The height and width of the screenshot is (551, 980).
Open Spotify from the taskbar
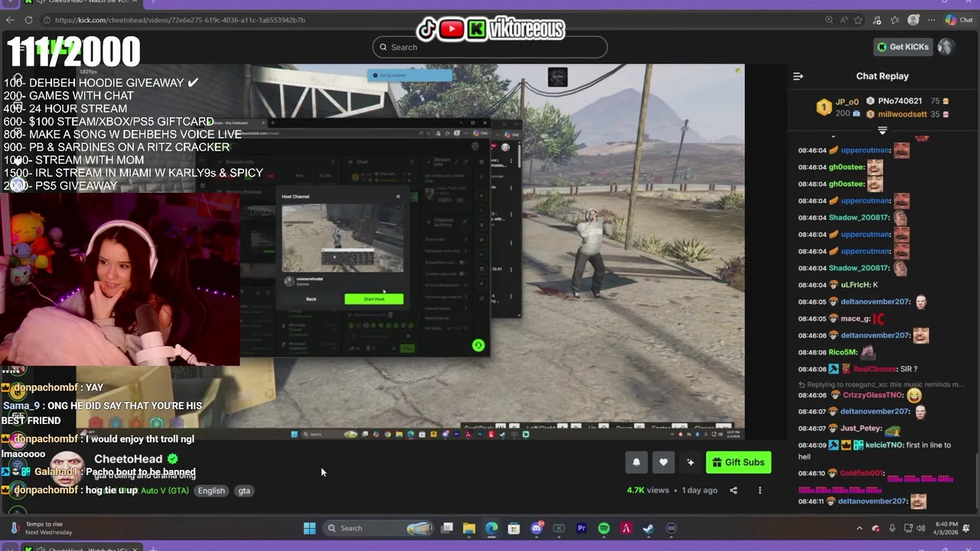tap(603, 528)
